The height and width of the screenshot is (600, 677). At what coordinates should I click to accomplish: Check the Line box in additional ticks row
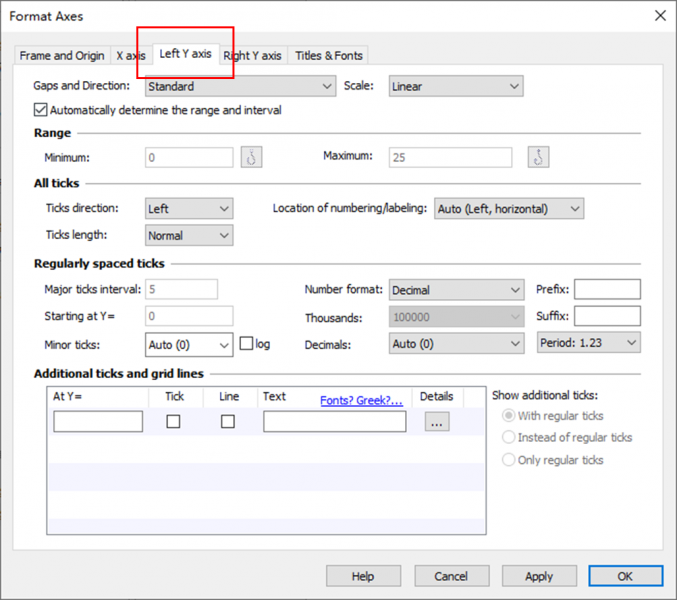pos(228,422)
